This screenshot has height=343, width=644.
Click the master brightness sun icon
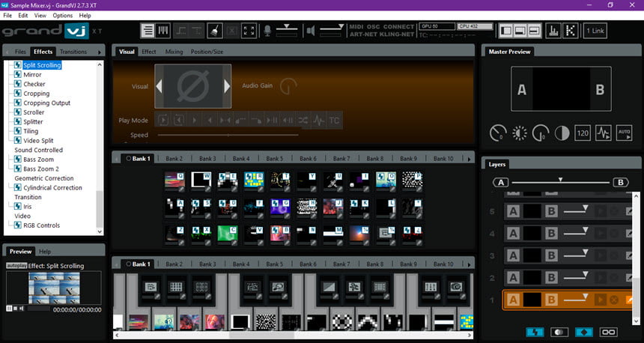click(520, 133)
